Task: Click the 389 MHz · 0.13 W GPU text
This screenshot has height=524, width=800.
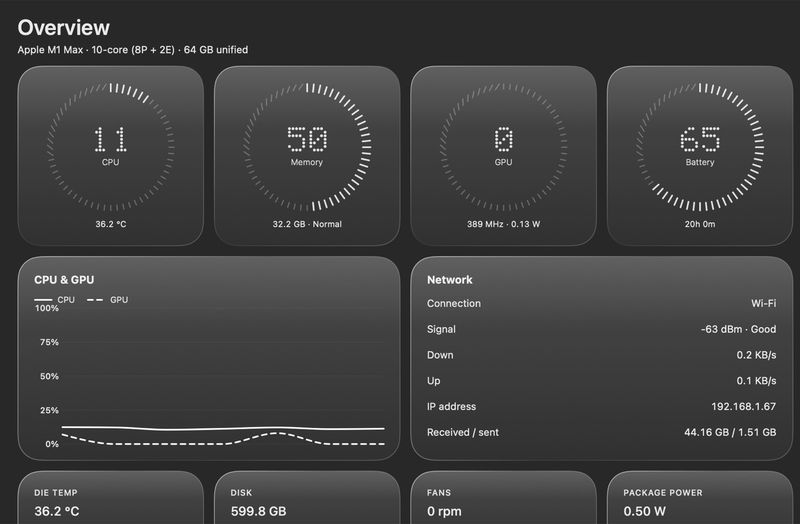Action: pos(503,224)
